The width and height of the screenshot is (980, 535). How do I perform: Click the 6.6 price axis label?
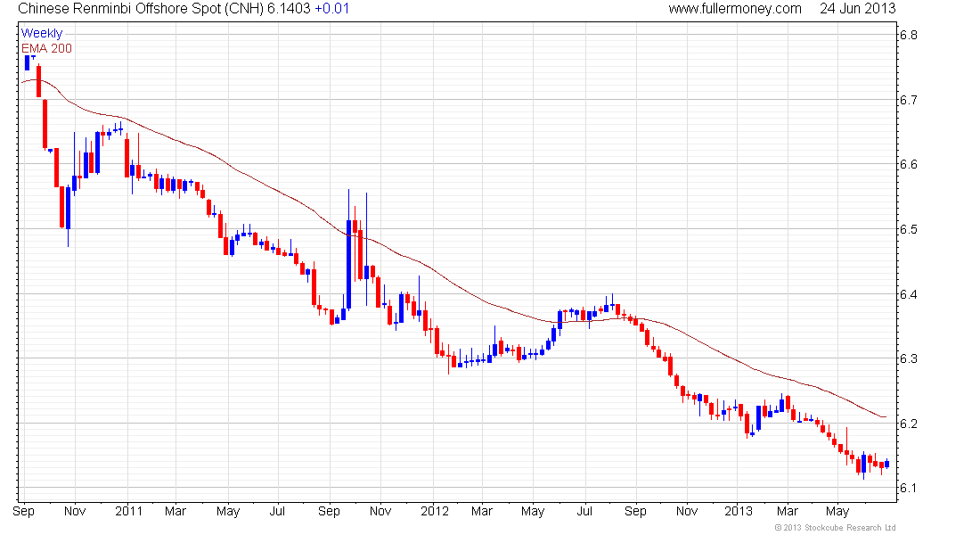(908, 165)
